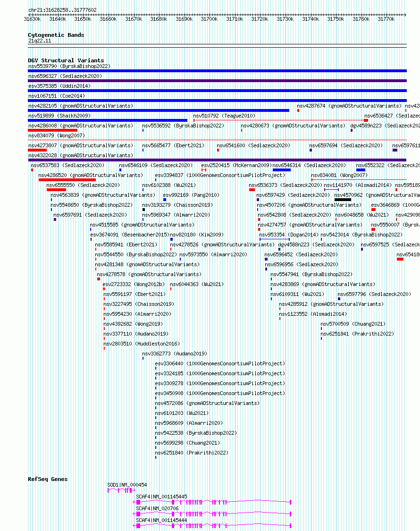
Task: Select the SCAF4|NM_001145445 transcript label
Action: tap(161, 497)
